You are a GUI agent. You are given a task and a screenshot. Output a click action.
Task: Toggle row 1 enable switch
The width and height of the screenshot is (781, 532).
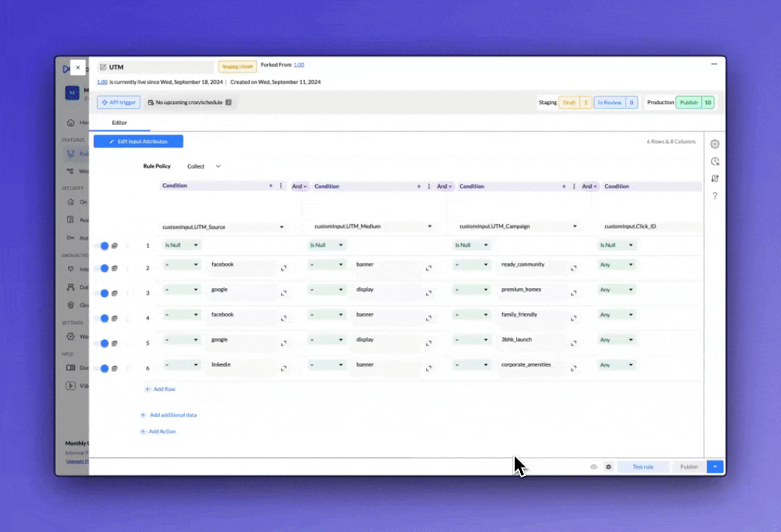point(104,245)
